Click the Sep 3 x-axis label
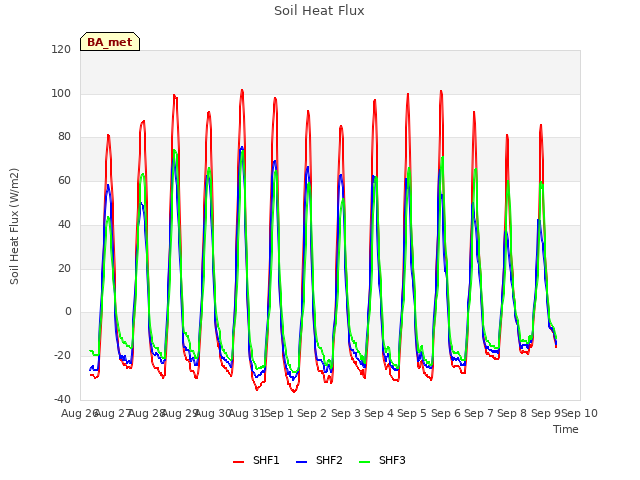640x480 pixels. [x=346, y=413]
